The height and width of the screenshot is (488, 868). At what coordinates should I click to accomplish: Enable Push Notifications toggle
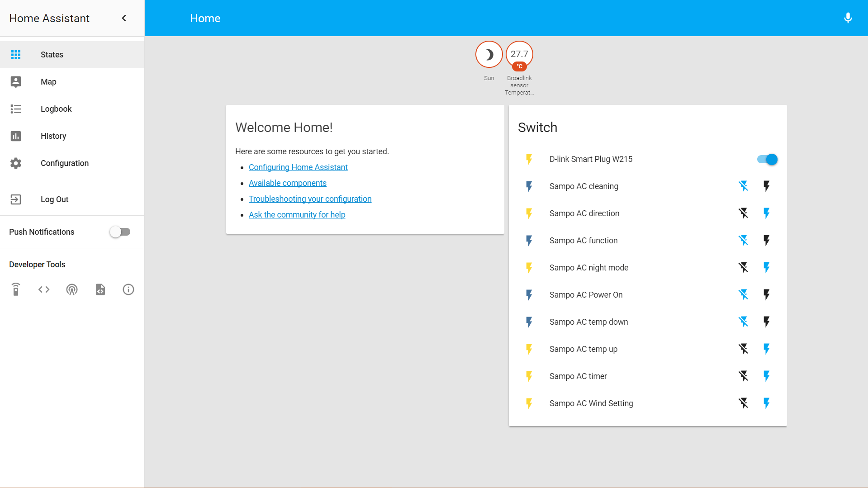pyautogui.click(x=120, y=232)
